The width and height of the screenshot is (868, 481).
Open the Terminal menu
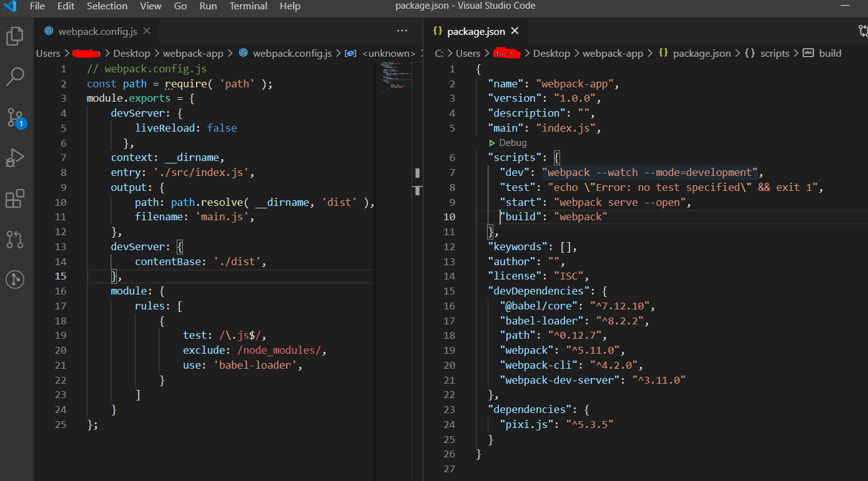(248, 6)
